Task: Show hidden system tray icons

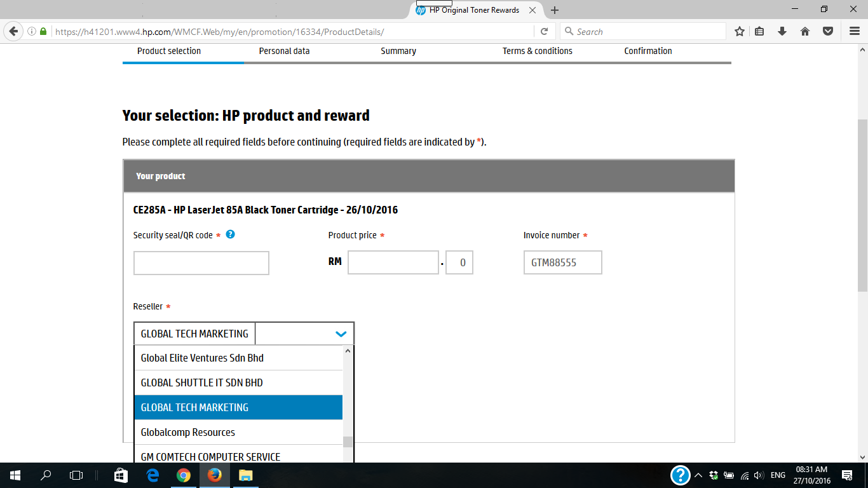Action: click(698, 475)
